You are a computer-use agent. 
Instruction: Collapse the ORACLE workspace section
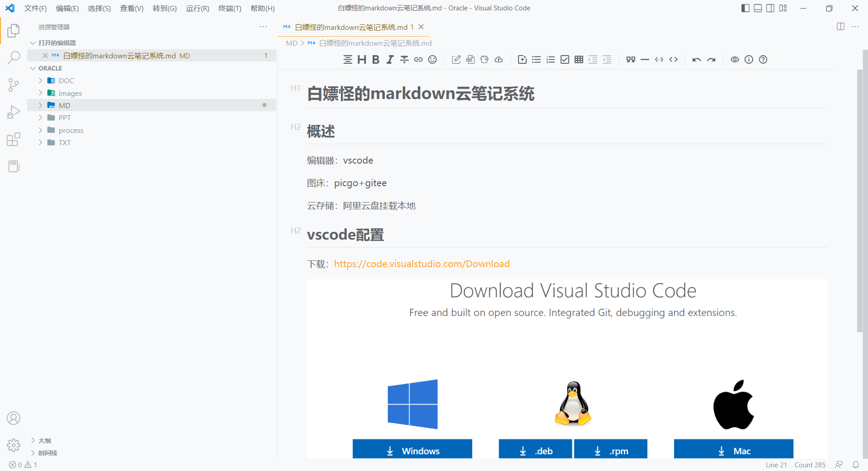pos(33,68)
